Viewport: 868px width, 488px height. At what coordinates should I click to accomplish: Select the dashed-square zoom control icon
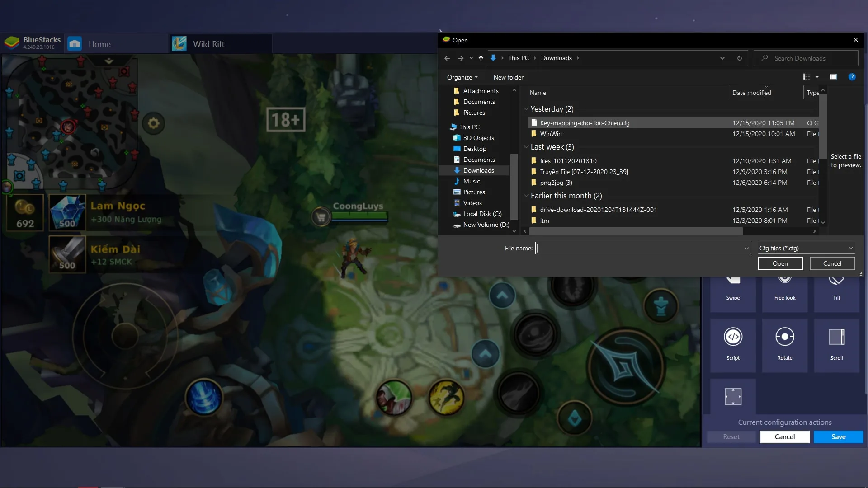coord(733,396)
